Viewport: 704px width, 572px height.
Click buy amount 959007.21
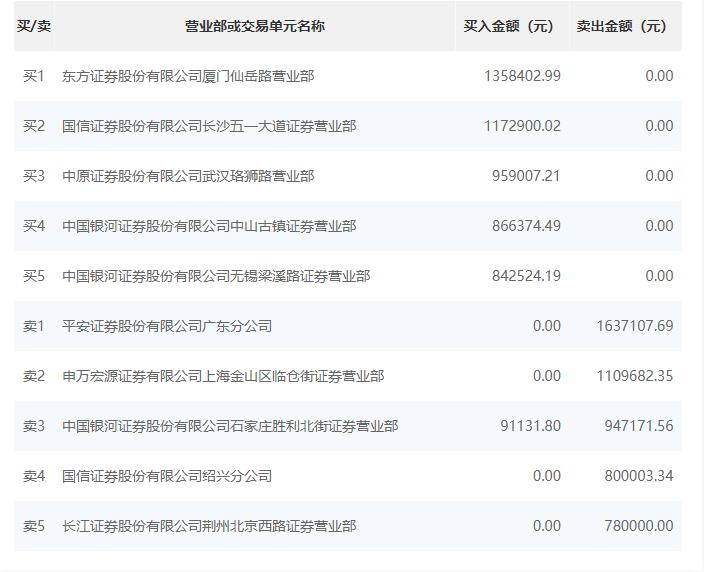[526, 176]
